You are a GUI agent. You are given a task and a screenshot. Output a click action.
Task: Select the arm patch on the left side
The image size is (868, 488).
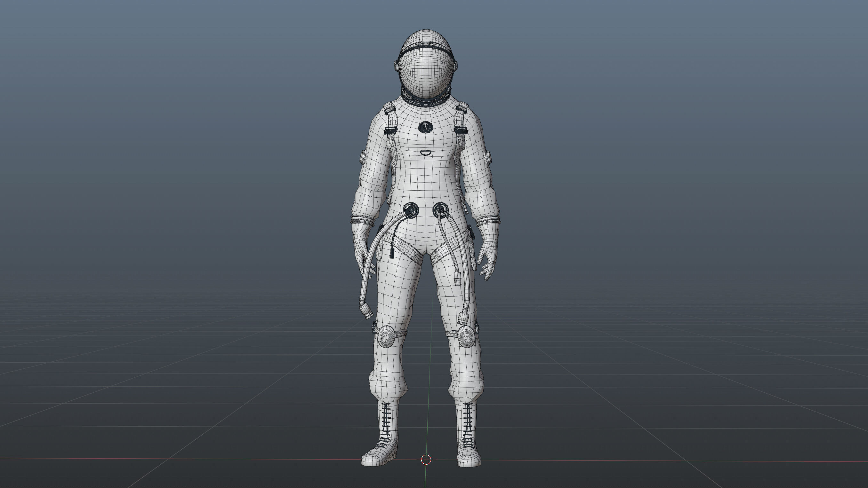click(364, 157)
